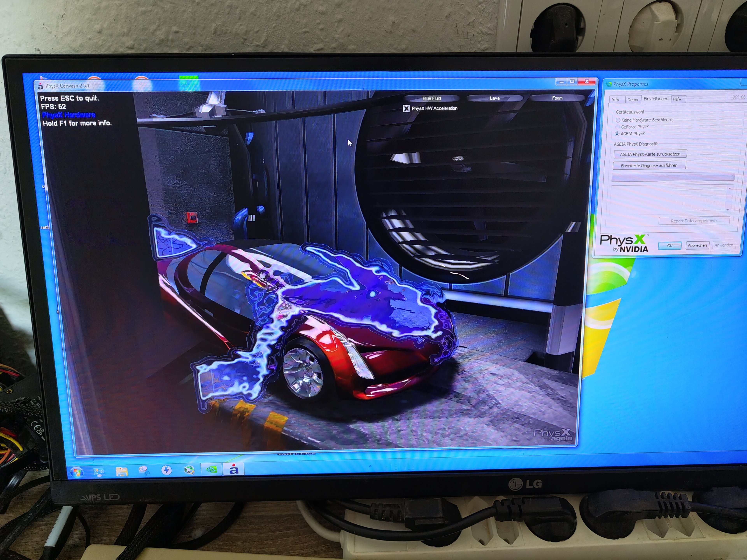Open the Demo tab

coord(633,100)
